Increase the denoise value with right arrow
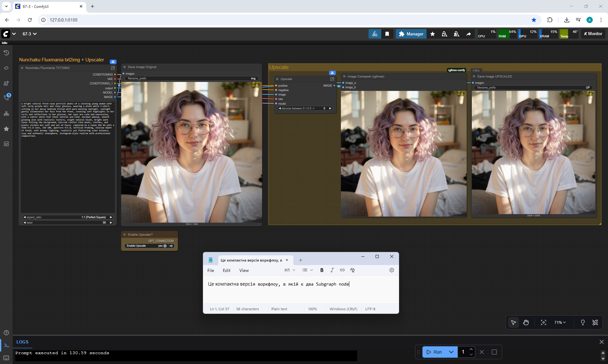Viewport: 608px width, 364px height. click(x=330, y=108)
